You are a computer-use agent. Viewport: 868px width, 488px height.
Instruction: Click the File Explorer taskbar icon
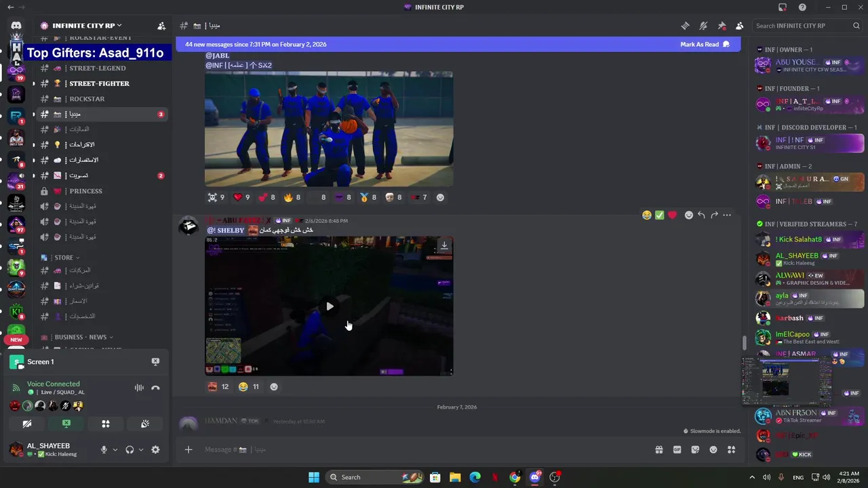point(455,477)
